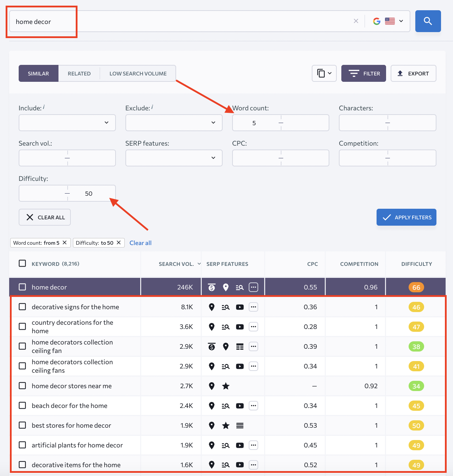
Task: Click shopping ads icon for ceiling fan row
Action: [212, 347]
